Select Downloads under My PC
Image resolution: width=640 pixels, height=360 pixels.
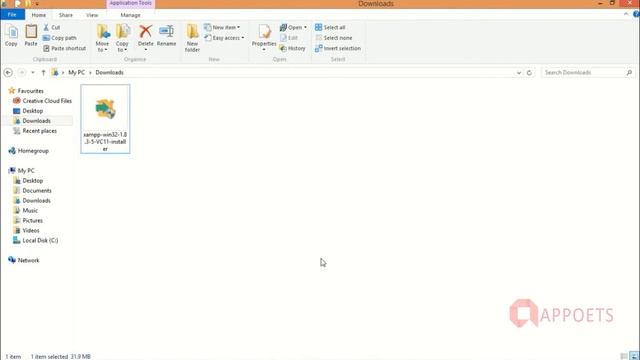pos(32,201)
